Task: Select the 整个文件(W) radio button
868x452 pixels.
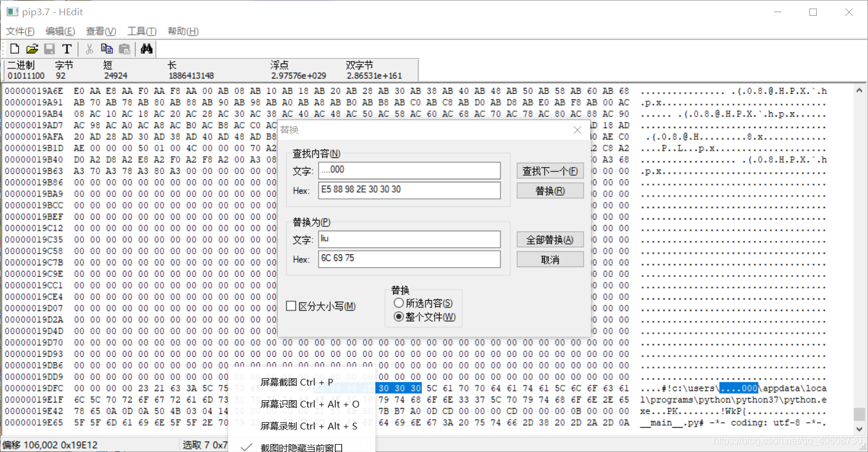Action: (x=399, y=317)
